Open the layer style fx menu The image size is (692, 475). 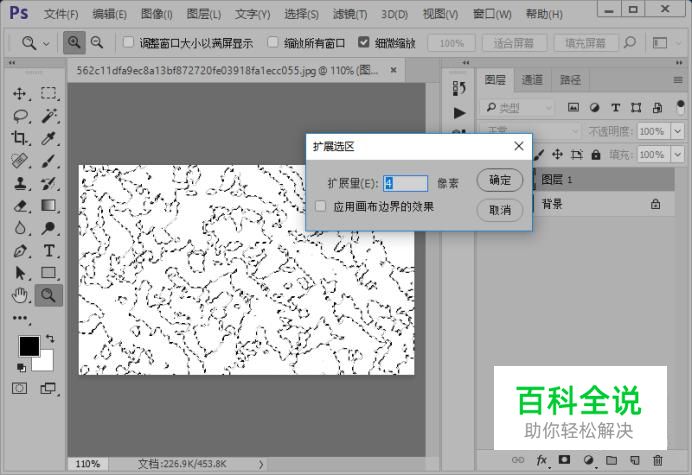tap(542, 460)
